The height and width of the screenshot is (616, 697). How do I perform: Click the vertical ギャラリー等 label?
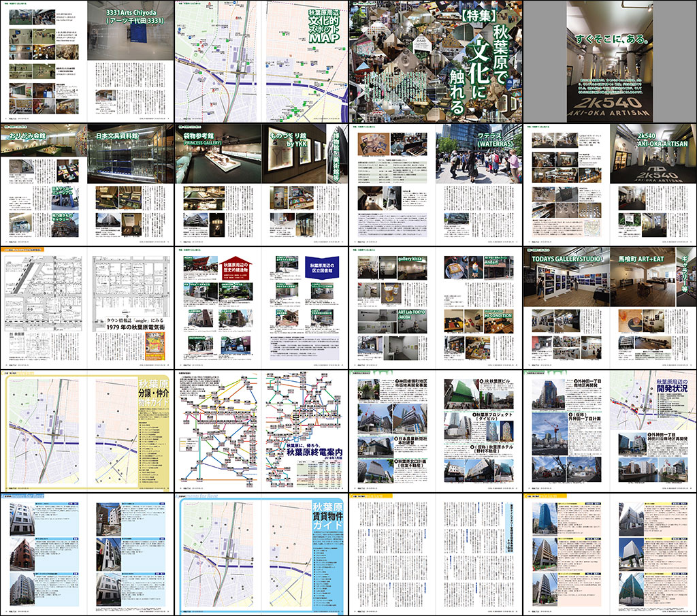click(685, 274)
